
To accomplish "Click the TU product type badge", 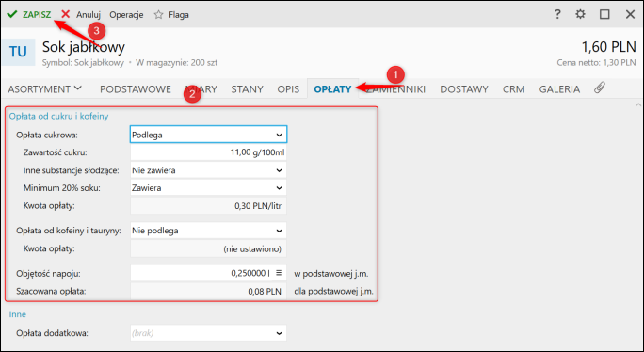I will point(18,52).
